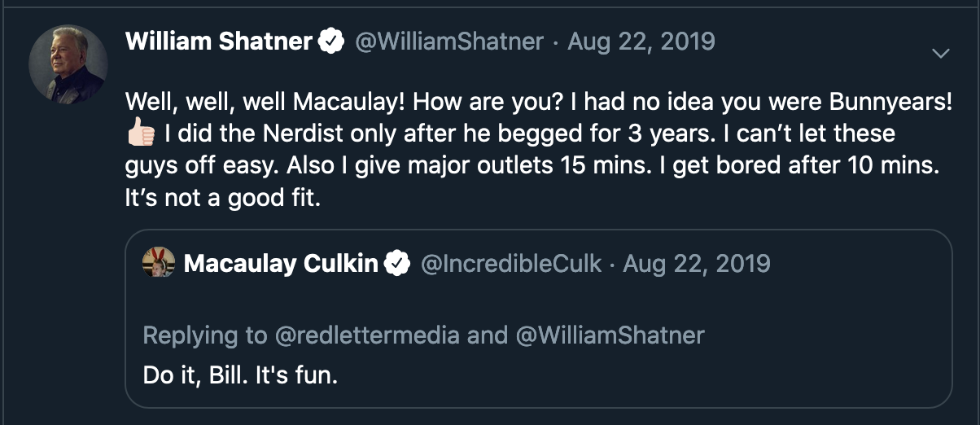
Task: Click Macaulay Culkin's small bunny-ears avatar
Action: (159, 263)
